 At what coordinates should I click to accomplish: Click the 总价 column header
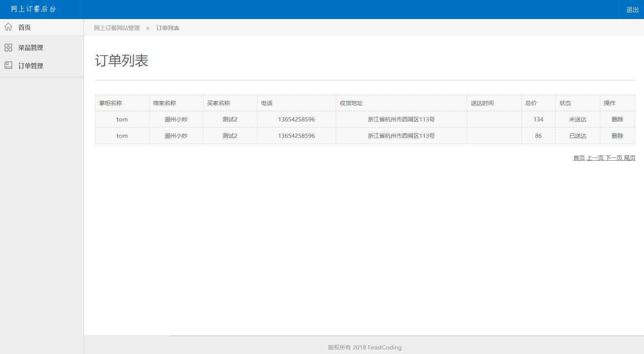pyautogui.click(x=531, y=103)
